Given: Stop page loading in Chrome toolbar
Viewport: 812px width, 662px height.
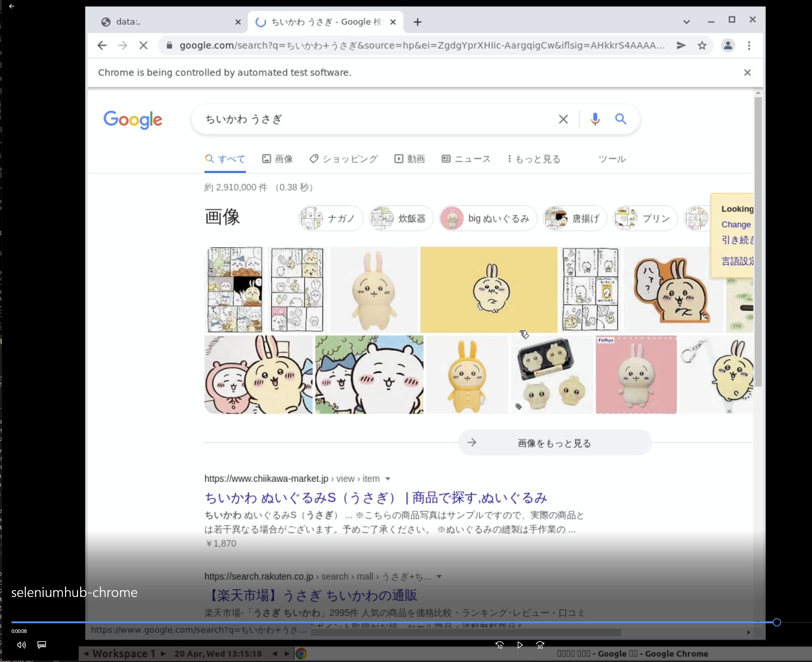Looking at the screenshot, I should [143, 46].
